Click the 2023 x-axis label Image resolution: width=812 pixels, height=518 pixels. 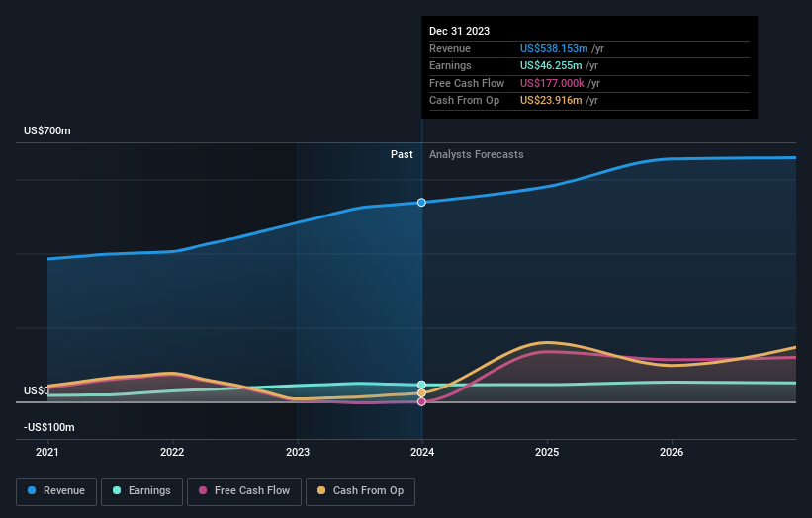[x=298, y=453]
